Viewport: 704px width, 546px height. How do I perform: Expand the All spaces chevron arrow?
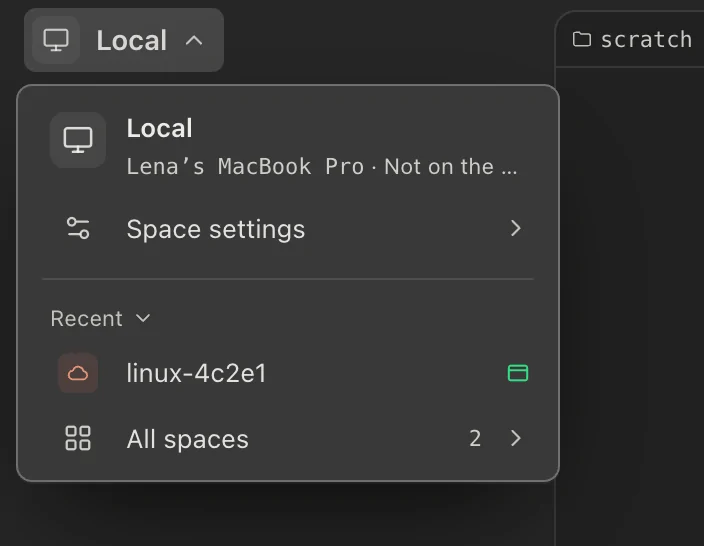click(516, 438)
